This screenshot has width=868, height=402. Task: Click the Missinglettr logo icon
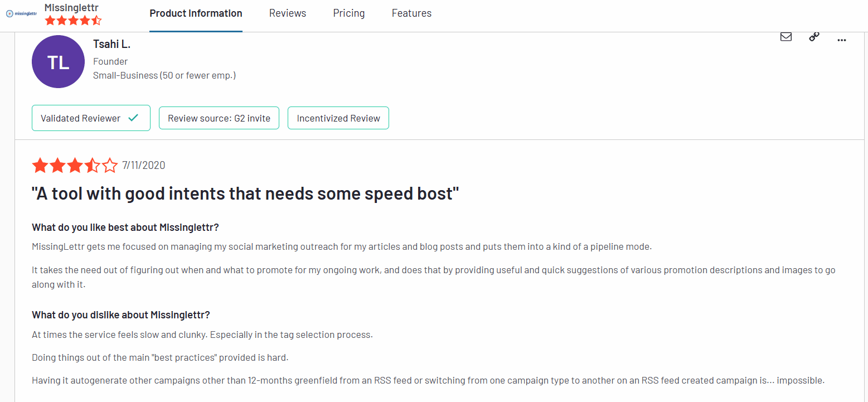pyautogui.click(x=21, y=13)
